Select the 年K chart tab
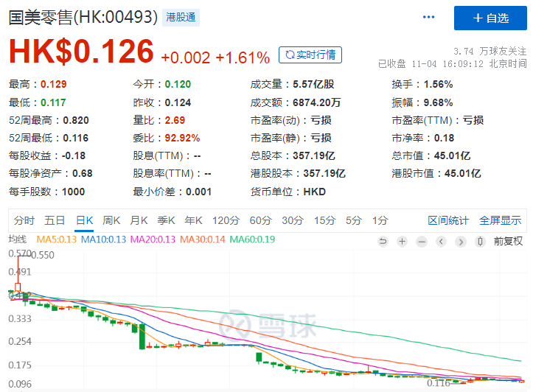Image resolution: width=533 pixels, height=392 pixels. click(193, 220)
